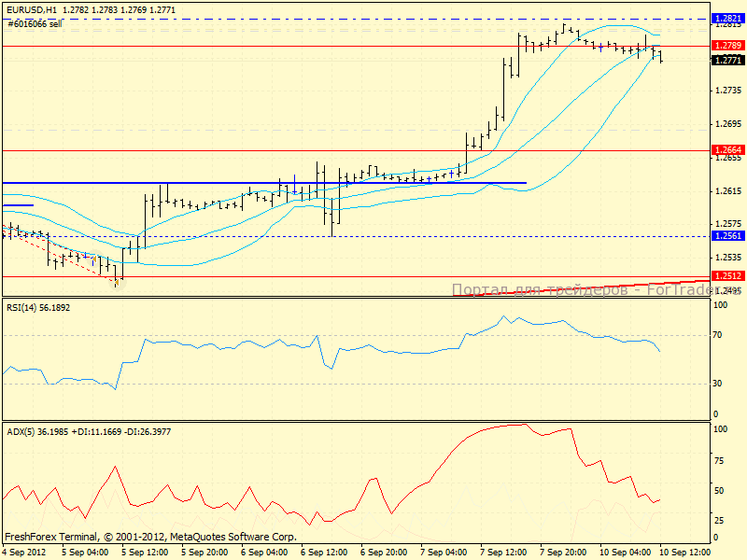This screenshot has height=560, width=747.
Task: Click the FreshForex Terminal copyright text
Action: (150, 537)
